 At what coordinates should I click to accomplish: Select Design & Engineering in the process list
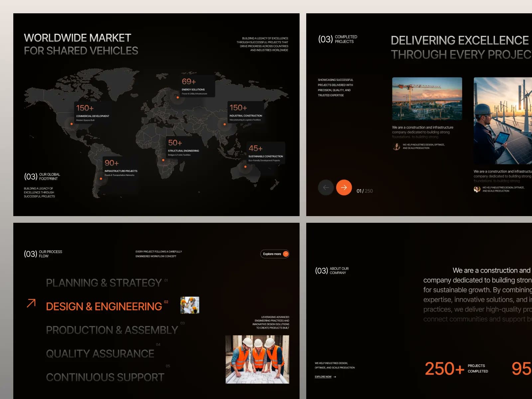click(104, 306)
